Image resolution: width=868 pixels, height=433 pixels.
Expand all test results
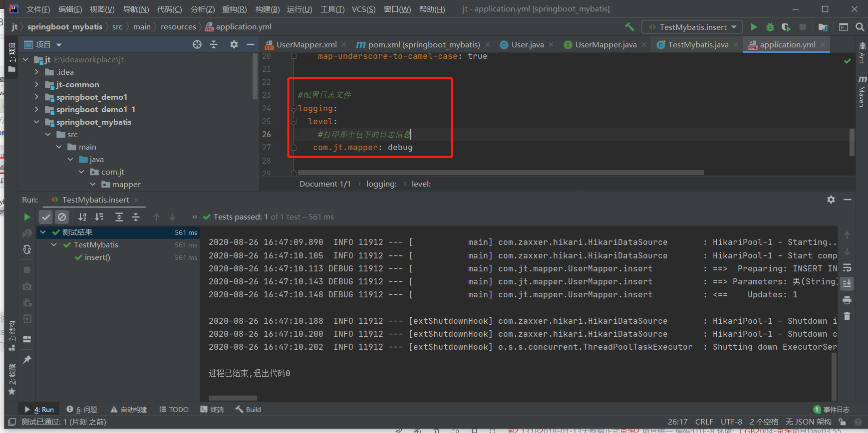tap(119, 217)
